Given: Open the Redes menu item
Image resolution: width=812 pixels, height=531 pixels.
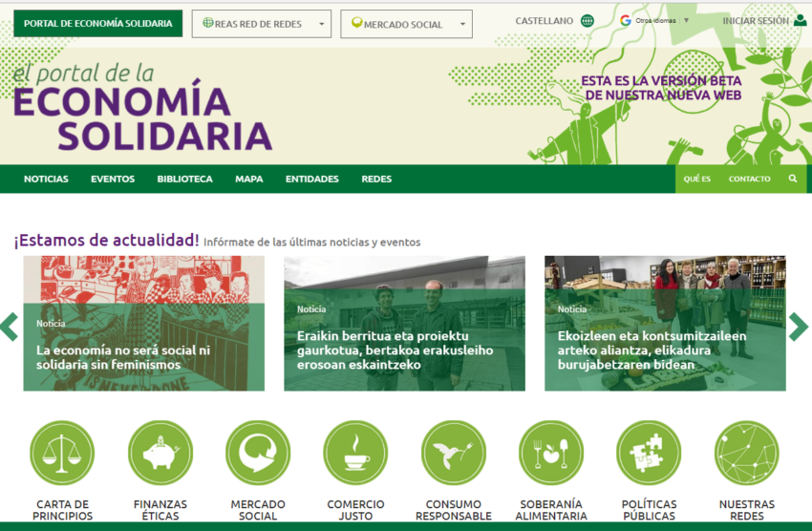Looking at the screenshot, I should (376, 180).
